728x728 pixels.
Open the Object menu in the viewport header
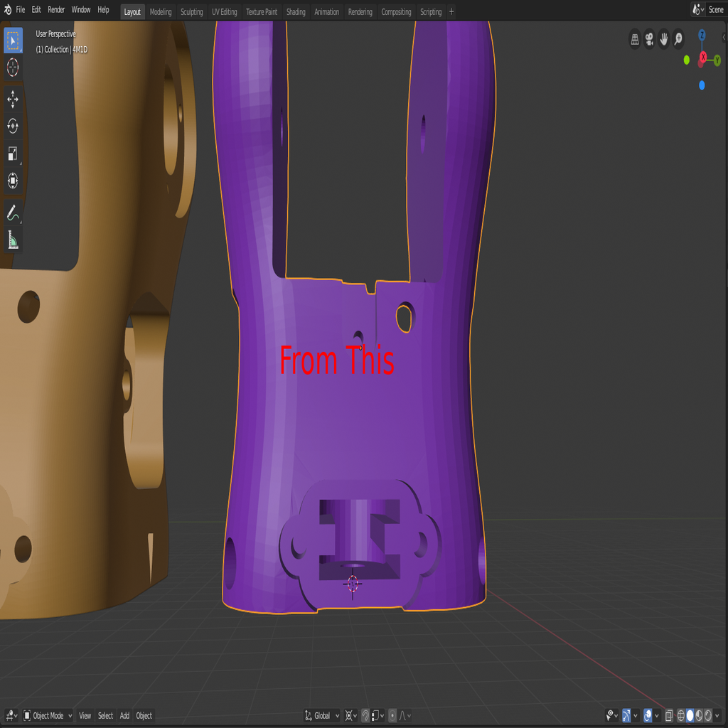[x=144, y=716]
